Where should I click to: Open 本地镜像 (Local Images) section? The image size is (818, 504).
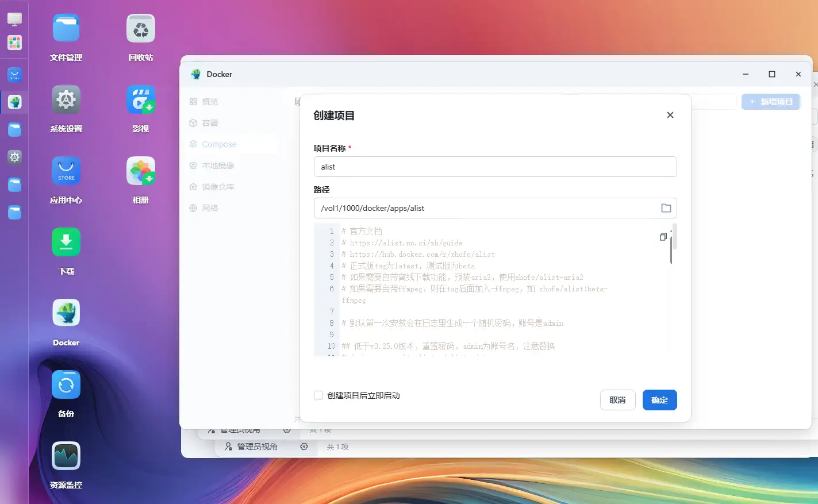pyautogui.click(x=216, y=165)
